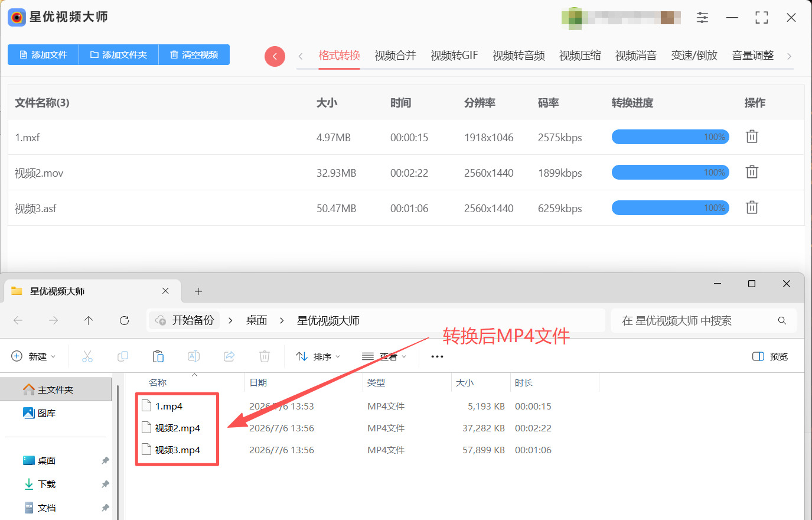Click the 1.mxf conversion progress bar
This screenshot has height=520, width=812.
670,137
